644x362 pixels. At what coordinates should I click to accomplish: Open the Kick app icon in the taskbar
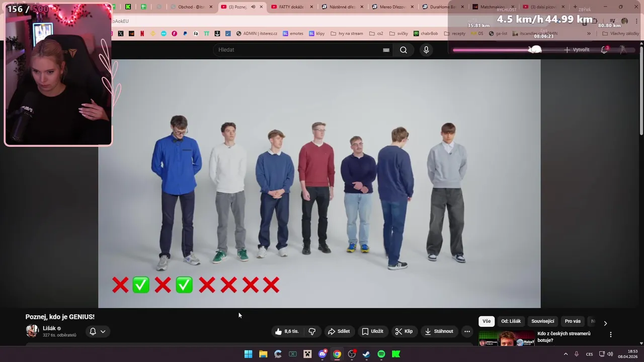coord(396,354)
